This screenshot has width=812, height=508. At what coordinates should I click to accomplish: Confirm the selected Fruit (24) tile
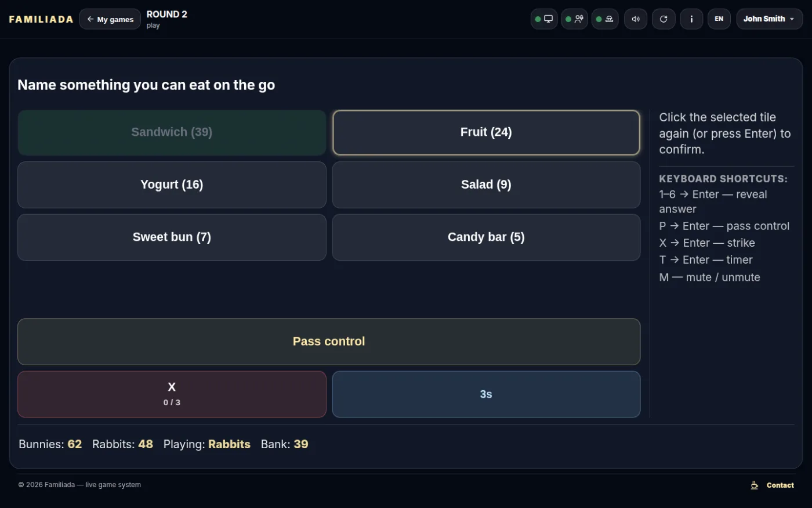pos(486,132)
